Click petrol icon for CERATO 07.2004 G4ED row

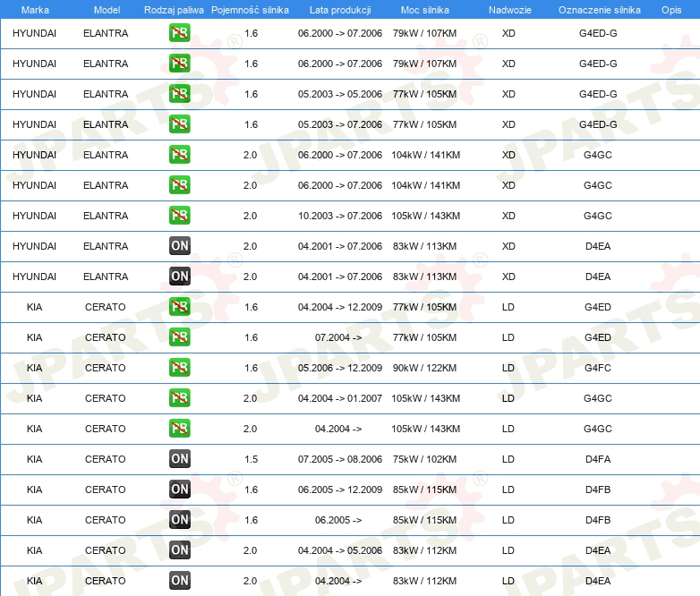click(x=179, y=337)
